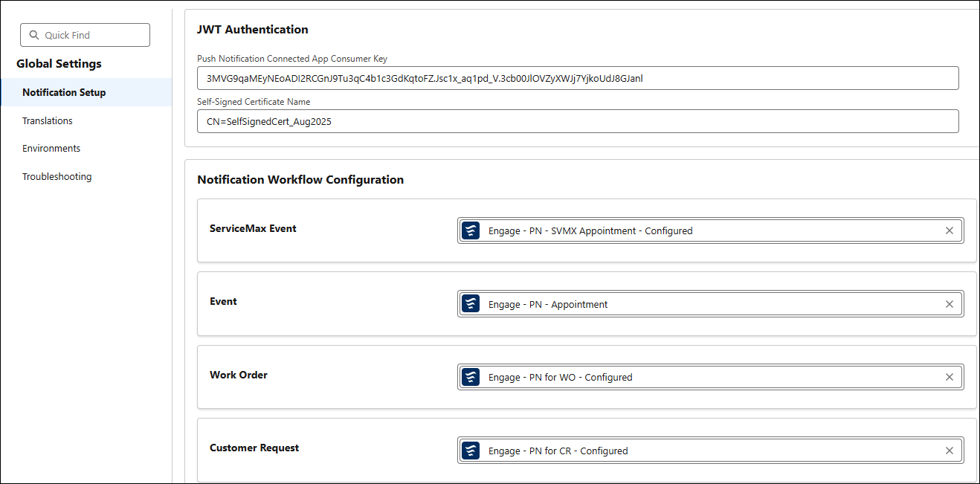The image size is (980, 484).
Task: Click the flow icon in Customer Request field
Action: click(x=471, y=451)
